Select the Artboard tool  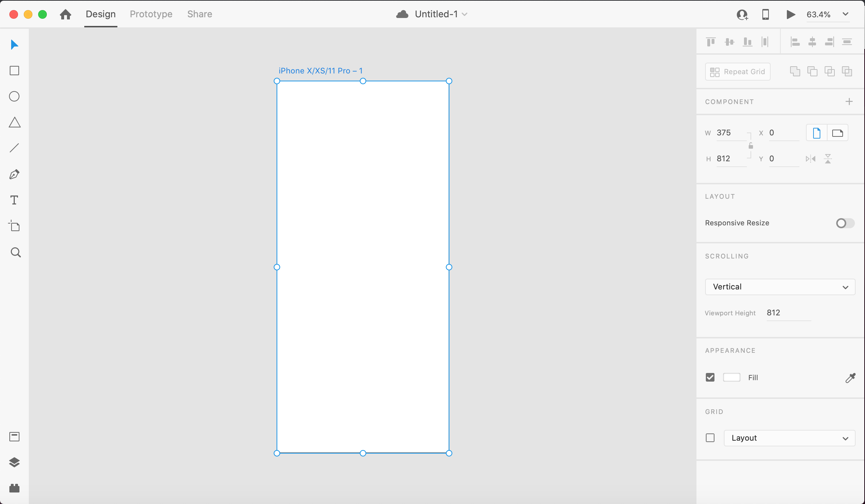click(x=14, y=226)
